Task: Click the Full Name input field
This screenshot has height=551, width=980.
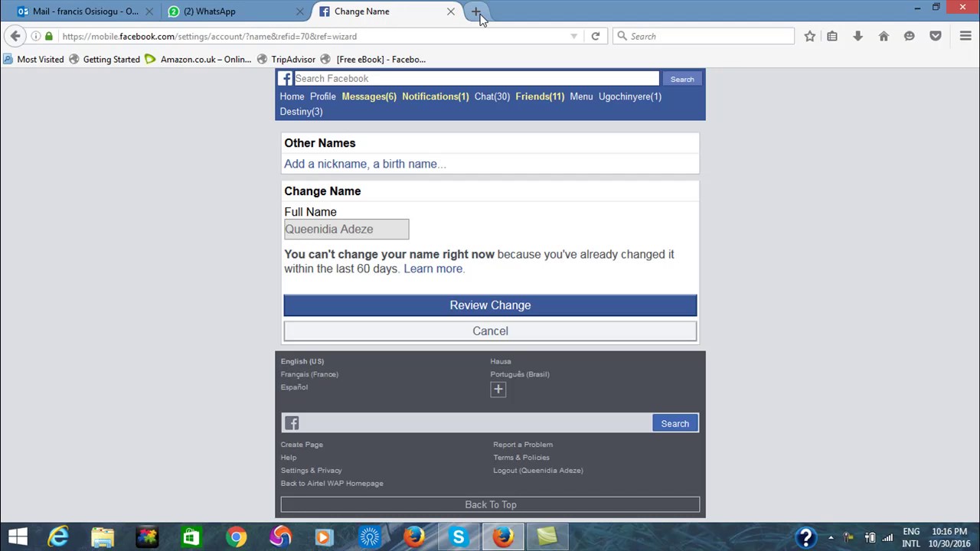Action: (x=347, y=229)
